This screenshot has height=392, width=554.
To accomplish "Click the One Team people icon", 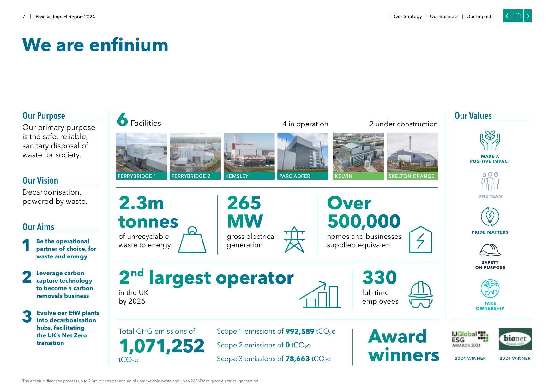I will click(x=490, y=181).
